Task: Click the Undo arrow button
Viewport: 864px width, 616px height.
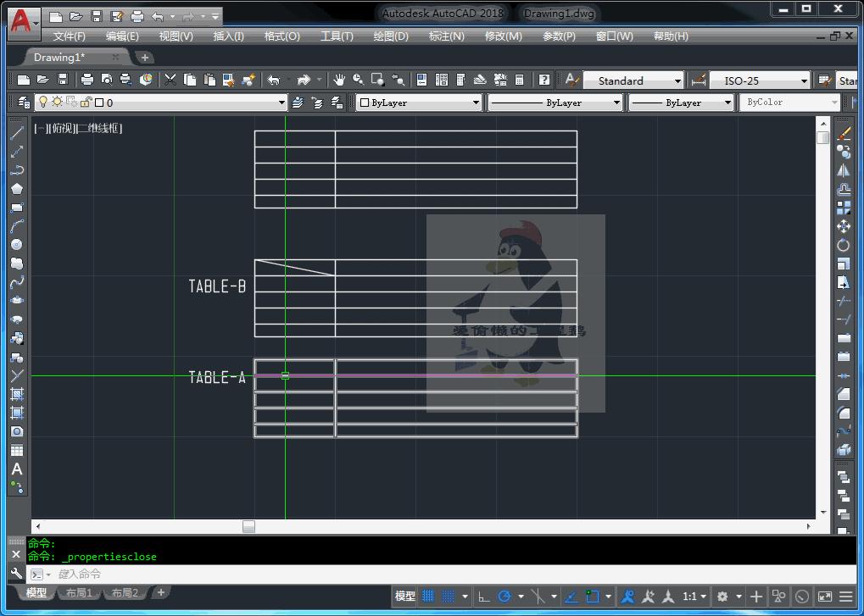Action: 273,80
